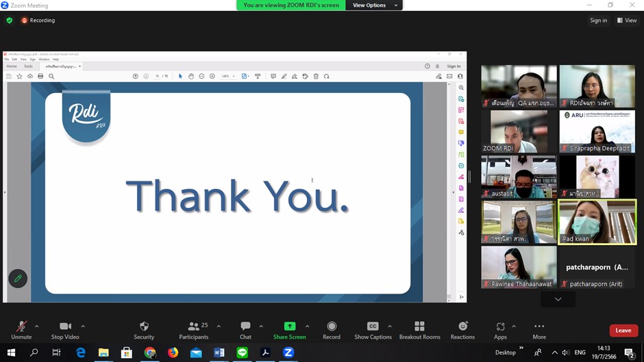
Task: Open the View Options dropdown
Action: point(374,5)
